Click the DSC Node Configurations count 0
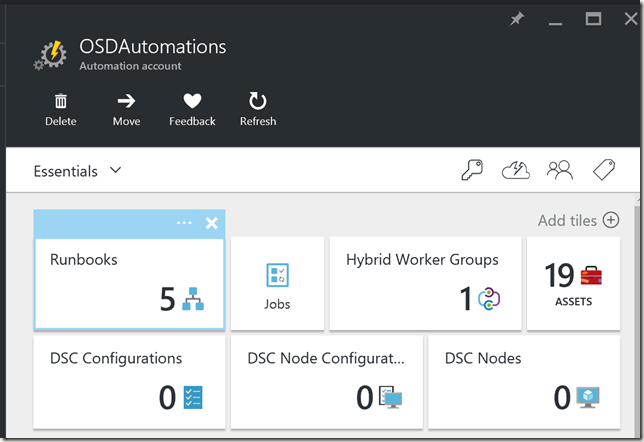 click(365, 397)
